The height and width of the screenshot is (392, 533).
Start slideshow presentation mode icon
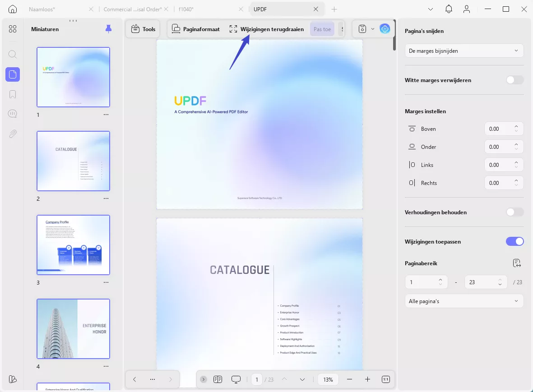point(236,379)
